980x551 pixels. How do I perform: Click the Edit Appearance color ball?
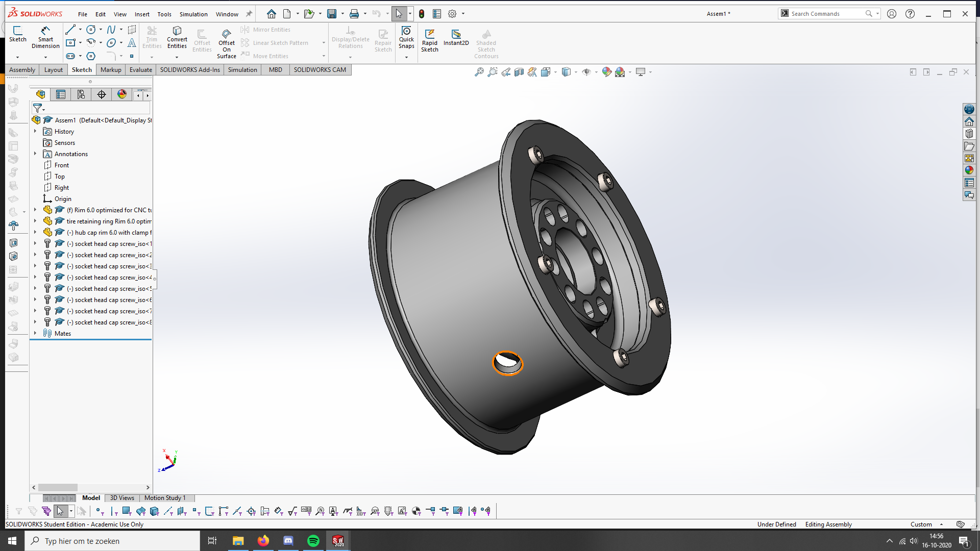point(606,72)
